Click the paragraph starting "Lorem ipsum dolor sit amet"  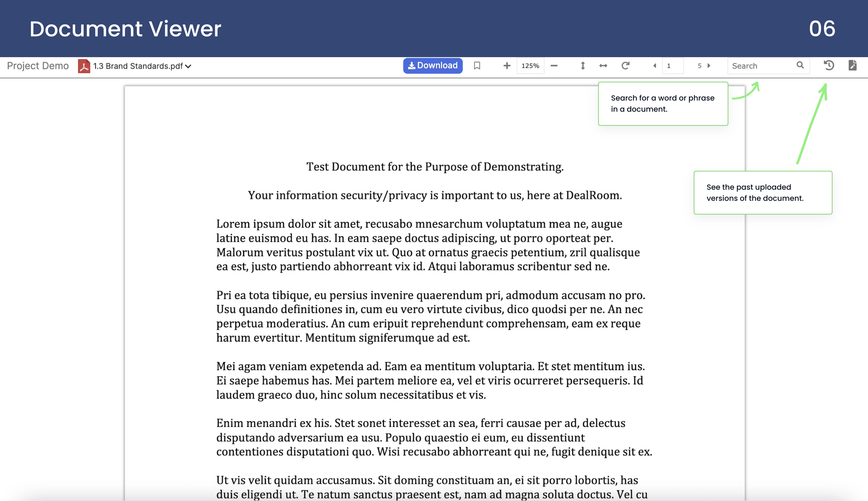(428, 245)
